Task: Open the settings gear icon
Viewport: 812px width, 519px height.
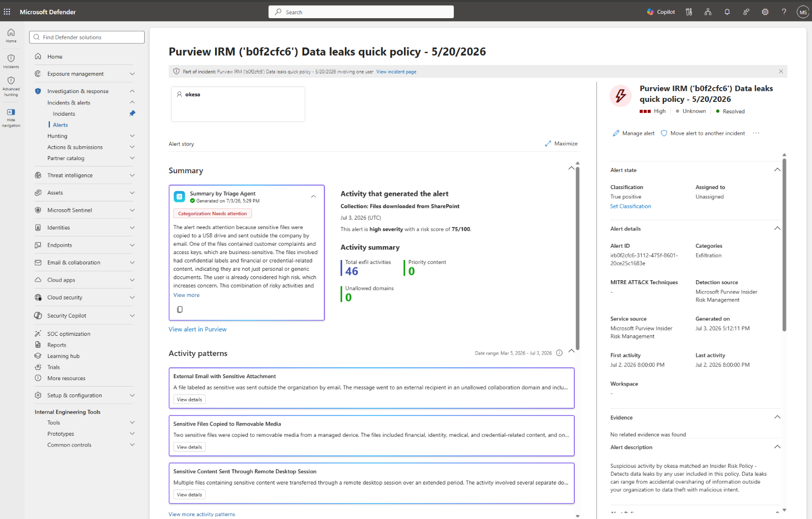Action: coord(765,12)
